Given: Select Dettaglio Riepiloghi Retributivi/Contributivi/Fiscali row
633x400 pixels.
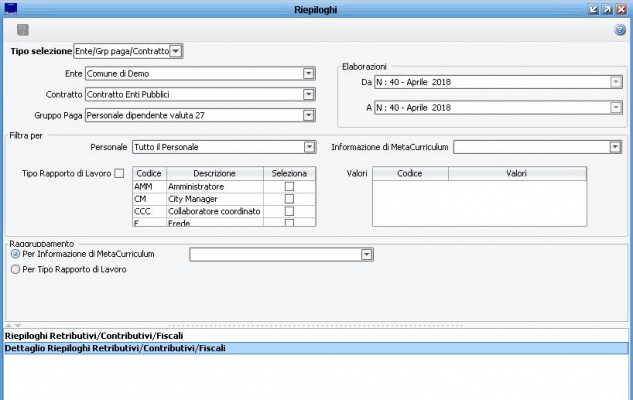Looking at the screenshot, I should (x=316, y=348).
